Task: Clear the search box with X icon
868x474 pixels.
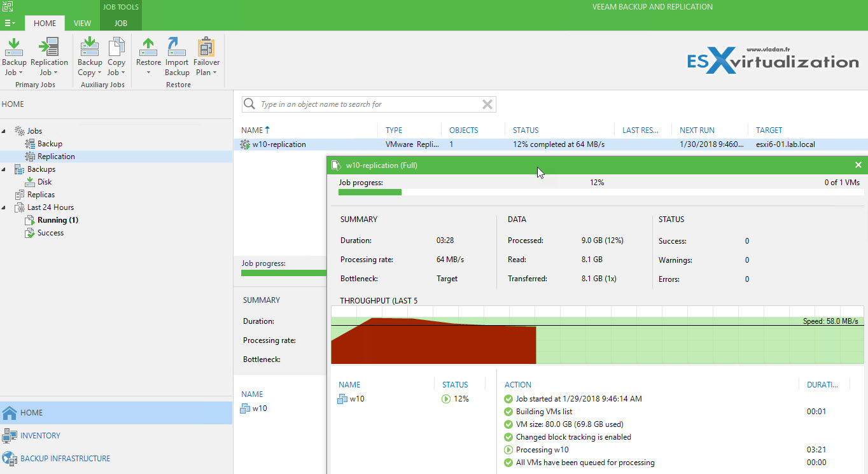Action: coord(487,104)
